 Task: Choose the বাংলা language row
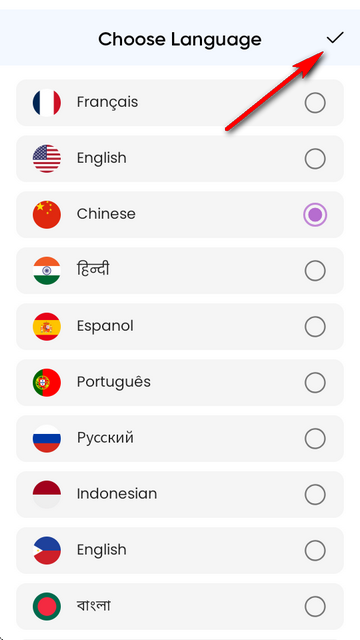(x=180, y=607)
